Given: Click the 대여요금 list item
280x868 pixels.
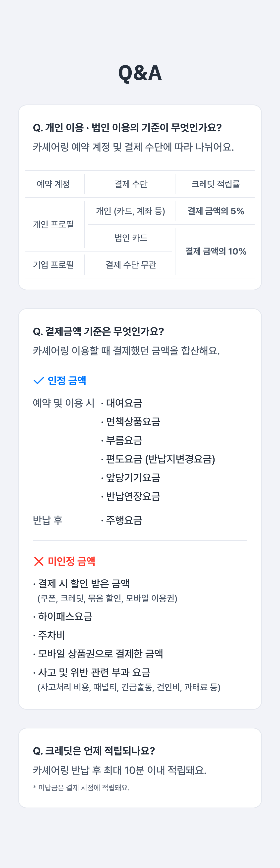Looking at the screenshot, I should [x=124, y=403].
